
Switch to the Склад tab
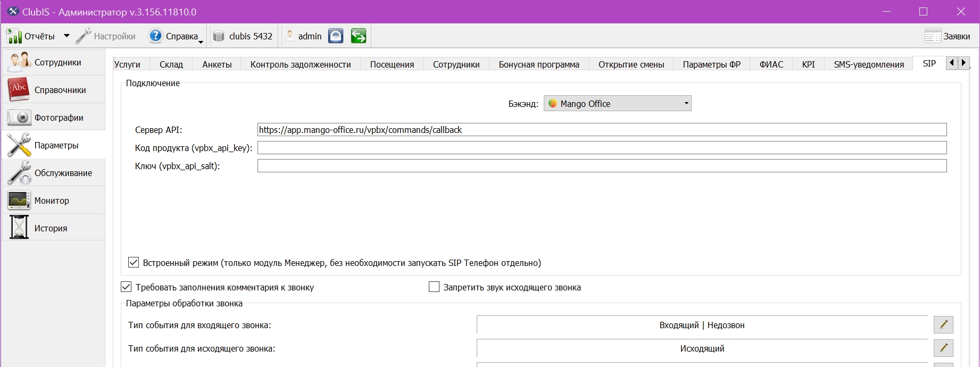(x=171, y=64)
